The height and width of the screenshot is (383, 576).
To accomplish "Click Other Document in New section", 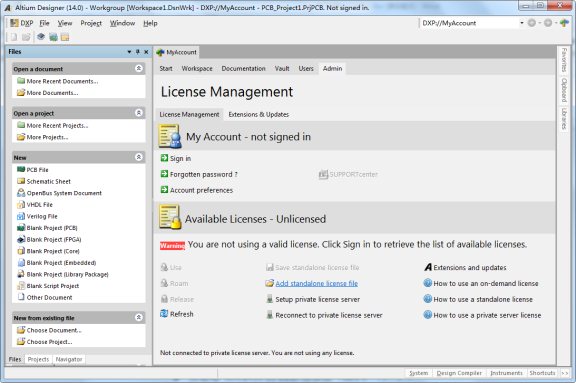I will (x=45, y=297).
